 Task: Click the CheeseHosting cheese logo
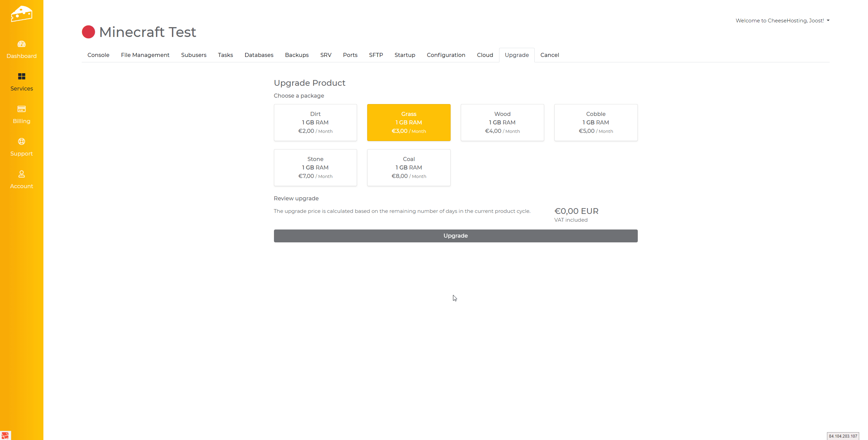(x=21, y=14)
